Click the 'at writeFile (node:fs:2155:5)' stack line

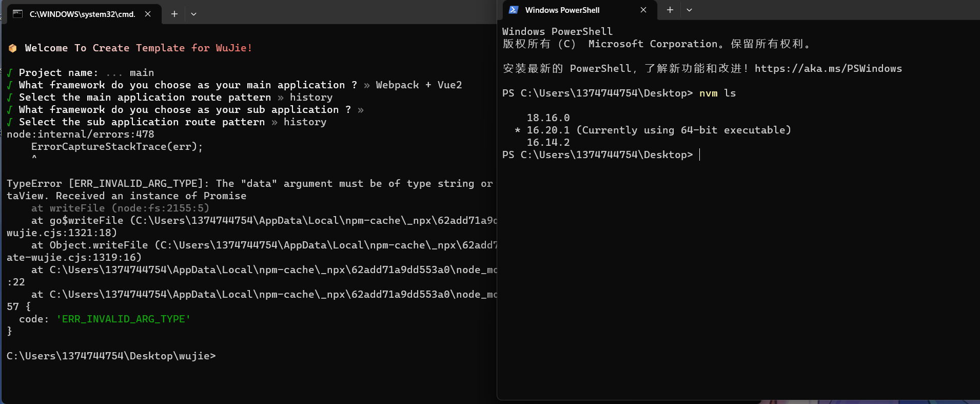click(120, 208)
